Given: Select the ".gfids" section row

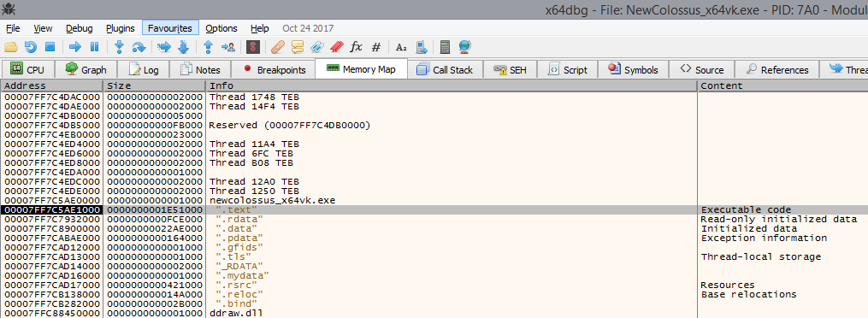Looking at the screenshot, I should pyautogui.click(x=434, y=248).
